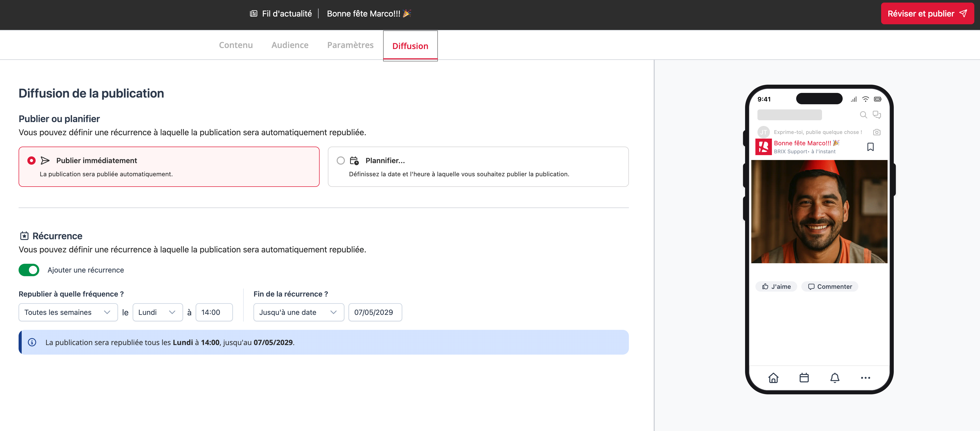Open the Lundi day dropdown
This screenshot has width=980, height=431.
157,312
